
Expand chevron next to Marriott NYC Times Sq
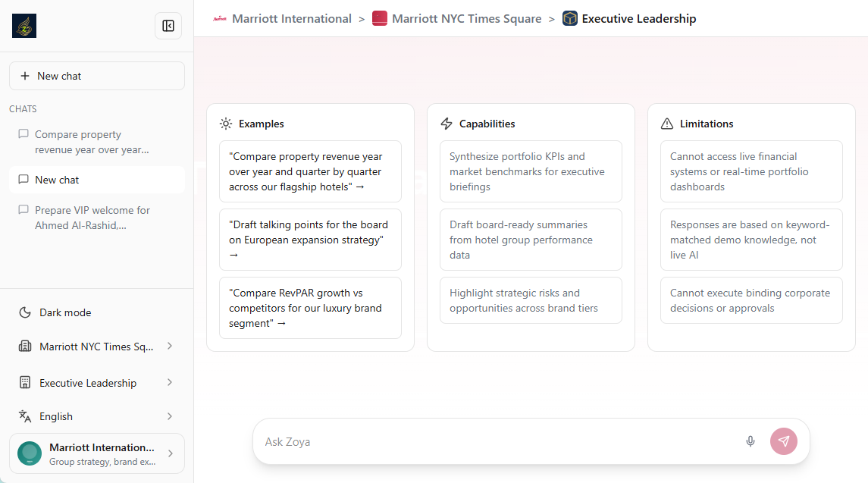click(x=170, y=347)
